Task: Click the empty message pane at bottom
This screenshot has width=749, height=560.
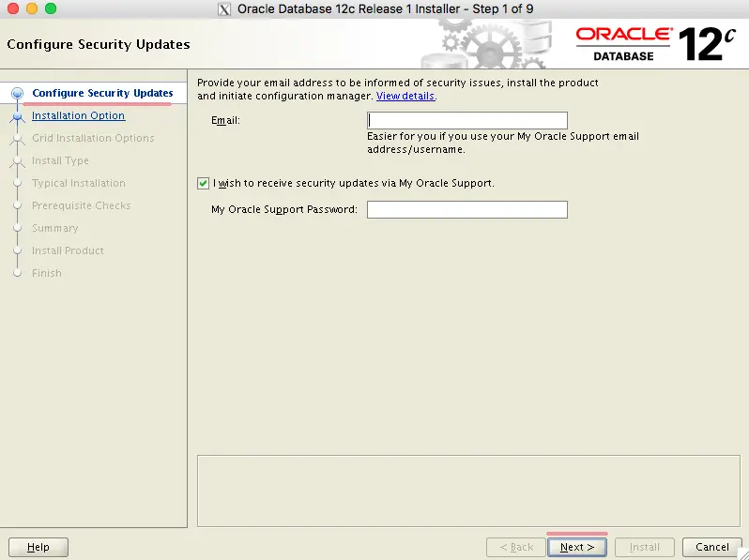Action: [468, 491]
